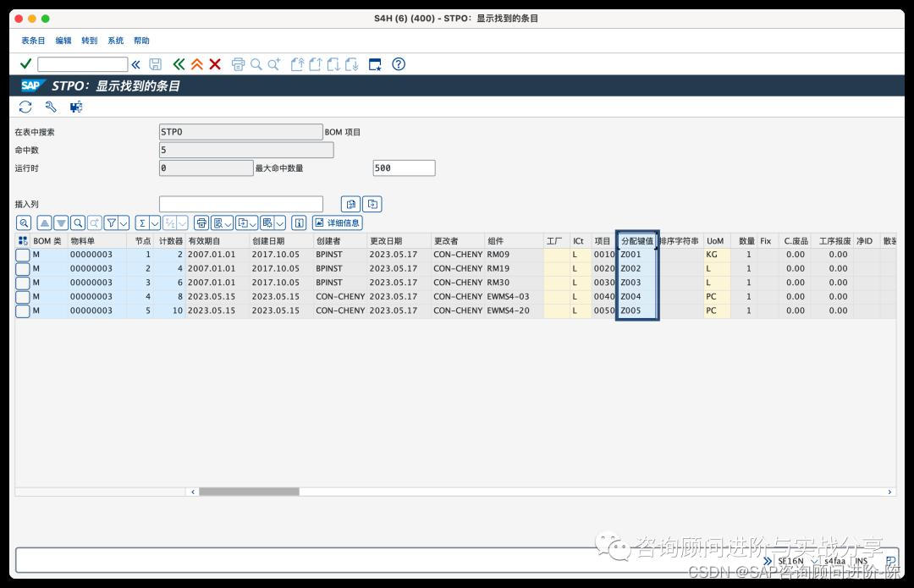Open the Sum total dropdown arrow
The width and height of the screenshot is (914, 588).
click(155, 223)
